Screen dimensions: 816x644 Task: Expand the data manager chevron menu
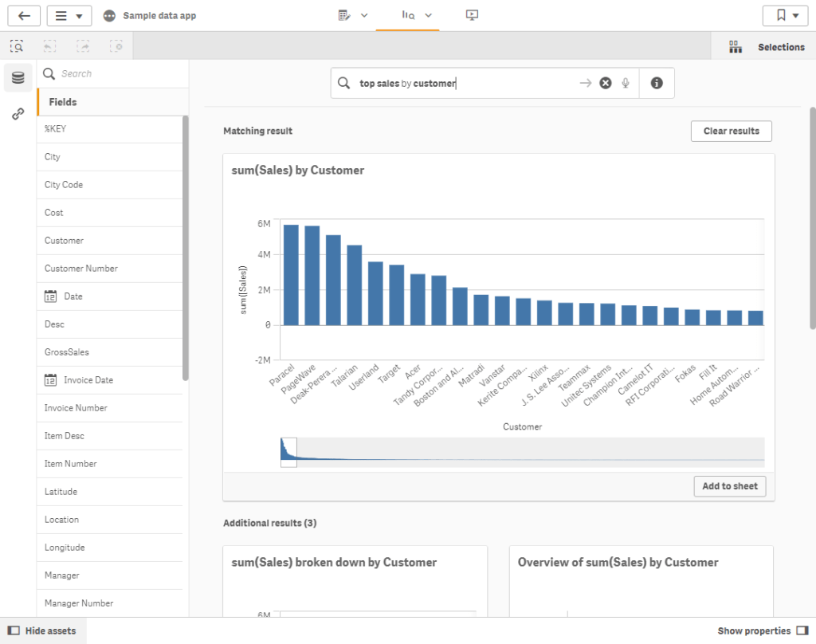click(364, 15)
